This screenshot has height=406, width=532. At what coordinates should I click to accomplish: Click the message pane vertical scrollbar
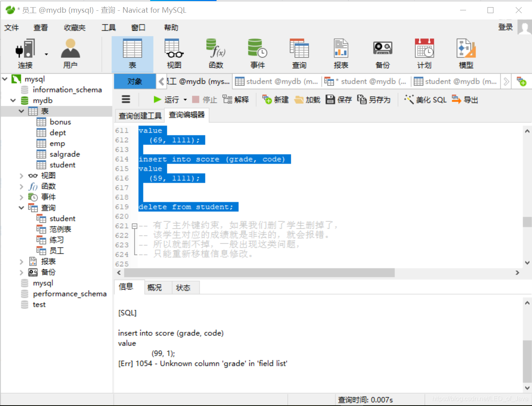pyautogui.click(x=527, y=361)
